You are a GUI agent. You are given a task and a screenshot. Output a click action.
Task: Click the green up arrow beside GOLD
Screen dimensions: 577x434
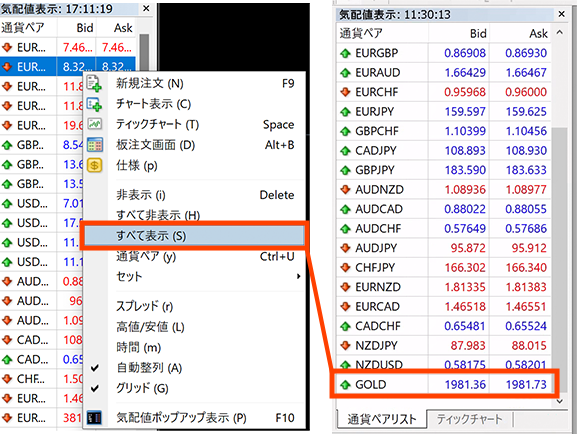tap(345, 385)
